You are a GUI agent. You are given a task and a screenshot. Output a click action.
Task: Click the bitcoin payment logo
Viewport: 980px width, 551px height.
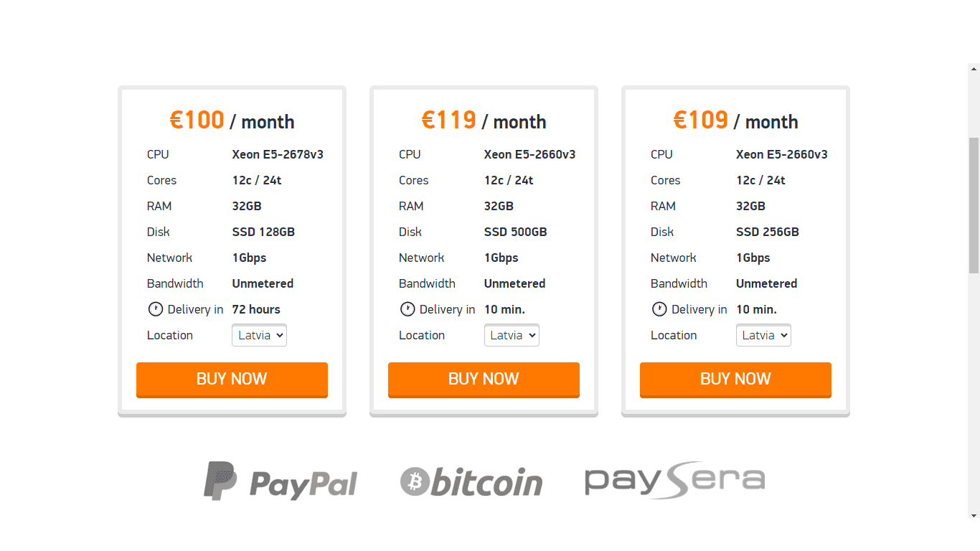[x=471, y=481]
